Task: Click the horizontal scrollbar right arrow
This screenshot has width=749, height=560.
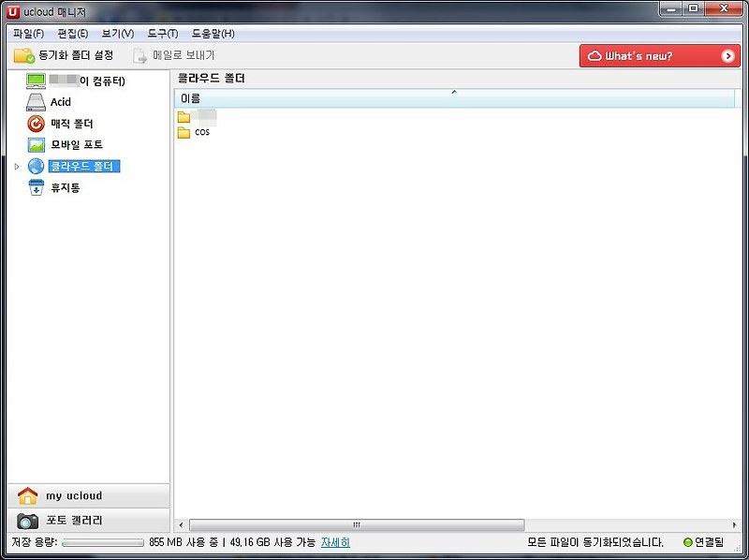Action: (734, 524)
